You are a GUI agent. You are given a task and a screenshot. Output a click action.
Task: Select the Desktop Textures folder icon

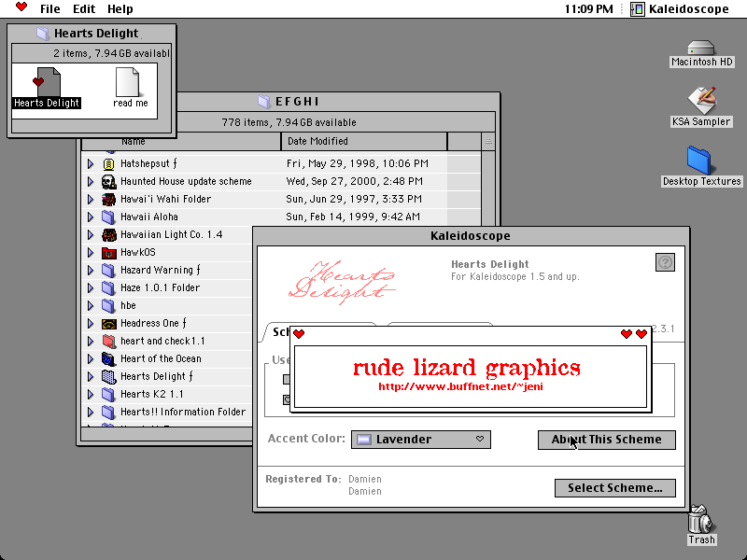click(698, 161)
